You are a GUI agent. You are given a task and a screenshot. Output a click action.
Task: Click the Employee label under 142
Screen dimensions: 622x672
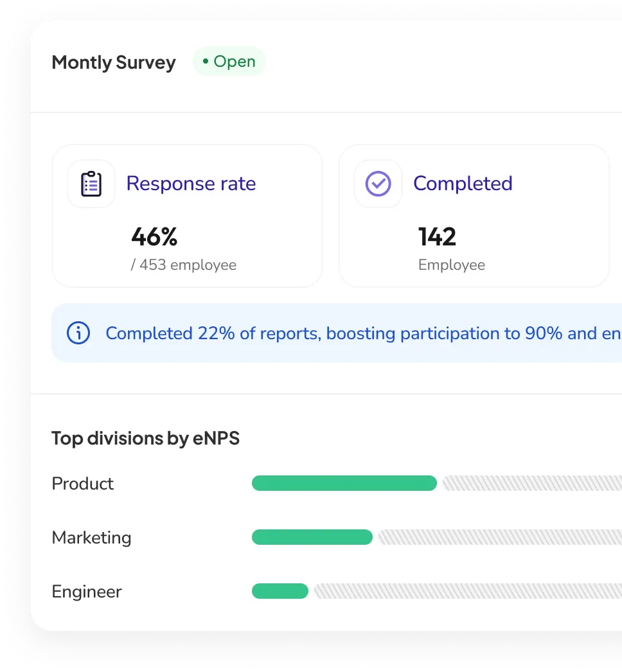coord(452,265)
